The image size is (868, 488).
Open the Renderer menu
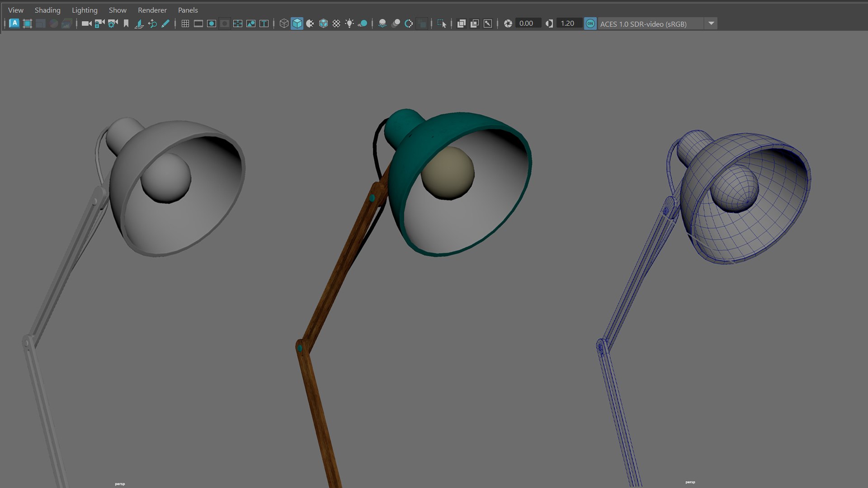point(152,10)
